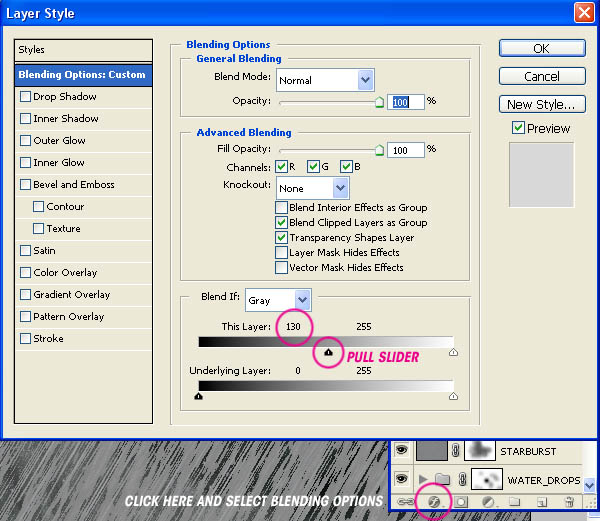600x521 pixels.
Task: Select Blending Options: Custom in styles list
Action: pos(83,75)
